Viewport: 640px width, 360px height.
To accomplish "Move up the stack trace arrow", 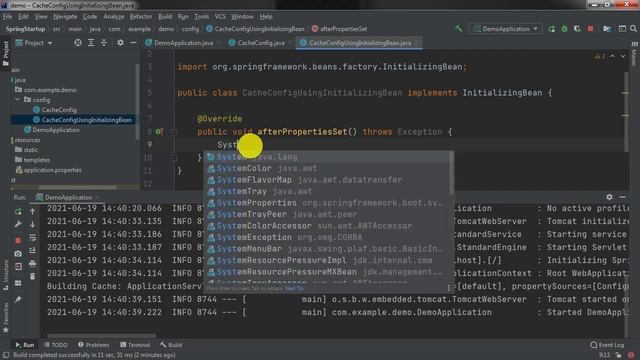I will tap(33, 211).
